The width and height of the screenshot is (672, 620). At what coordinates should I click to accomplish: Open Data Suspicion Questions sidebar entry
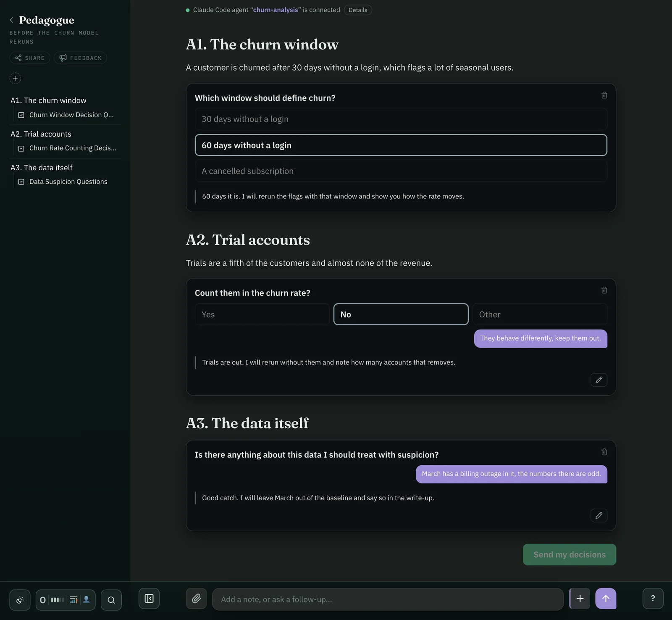[68, 182]
